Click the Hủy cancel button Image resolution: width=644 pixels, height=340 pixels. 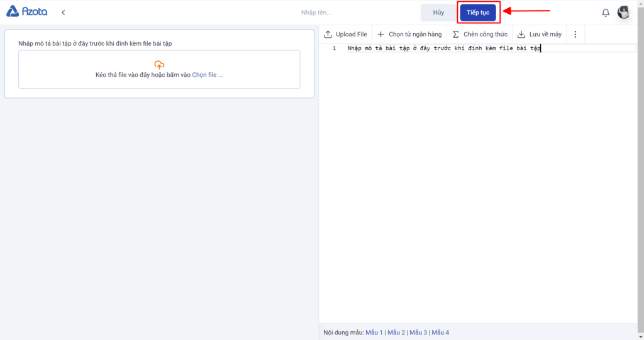(438, 13)
